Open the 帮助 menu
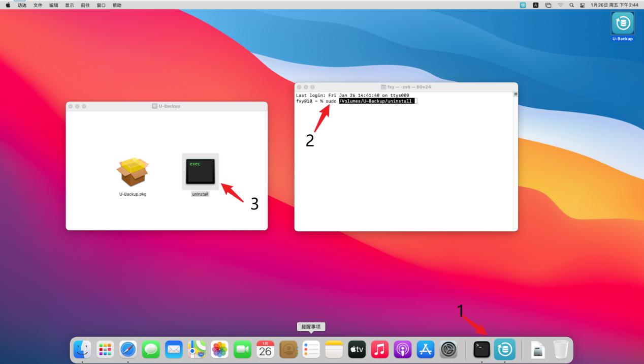This screenshot has height=364, width=644. point(117,5)
